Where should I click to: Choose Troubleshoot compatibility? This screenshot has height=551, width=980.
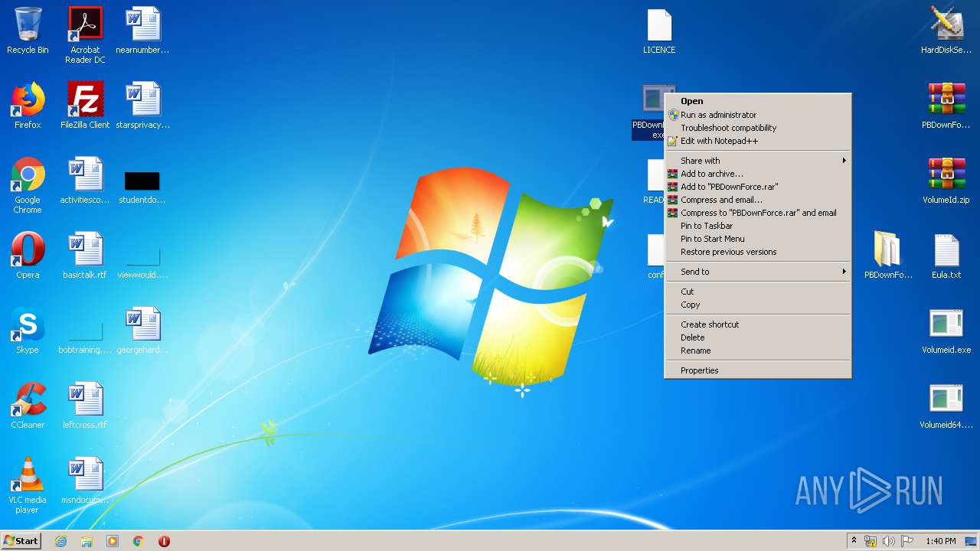[x=758, y=128]
